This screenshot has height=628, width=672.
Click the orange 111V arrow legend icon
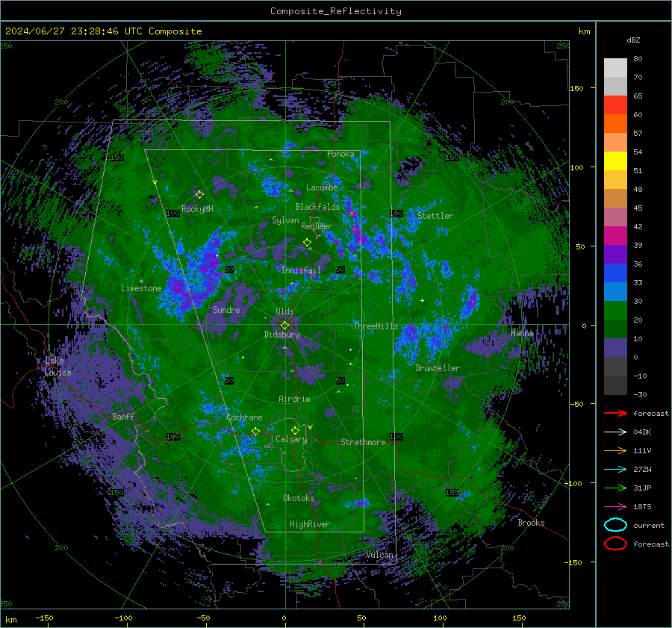(x=615, y=450)
